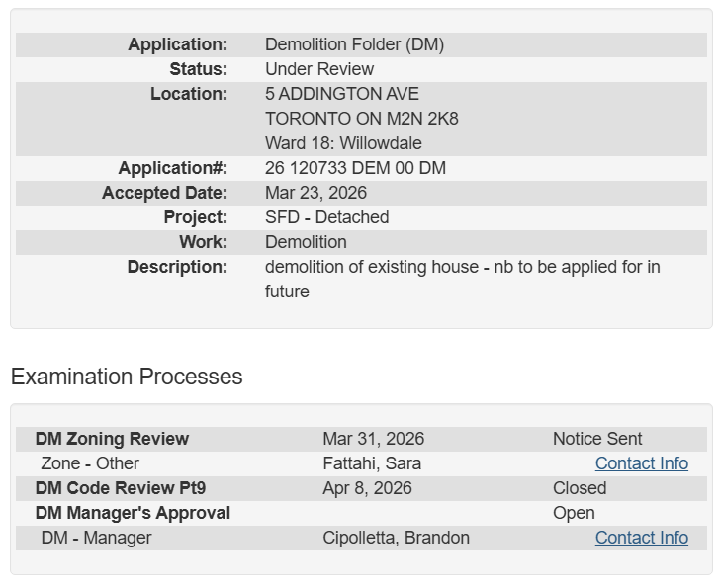Click the Examination Processes heading

[127, 377]
